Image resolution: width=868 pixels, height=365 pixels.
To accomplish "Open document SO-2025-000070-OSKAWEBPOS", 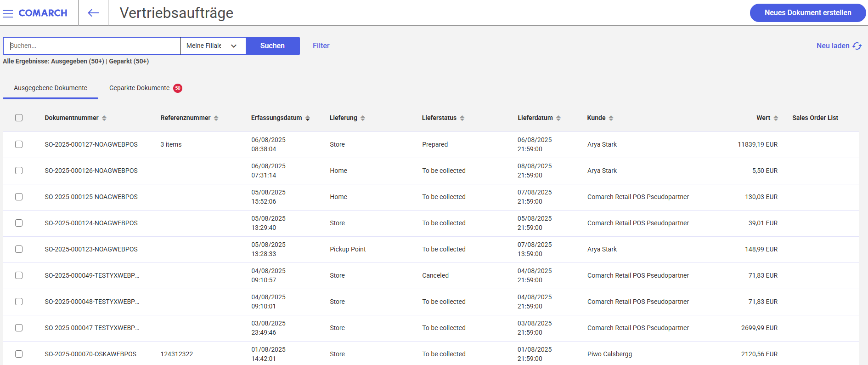I will 90,354.
